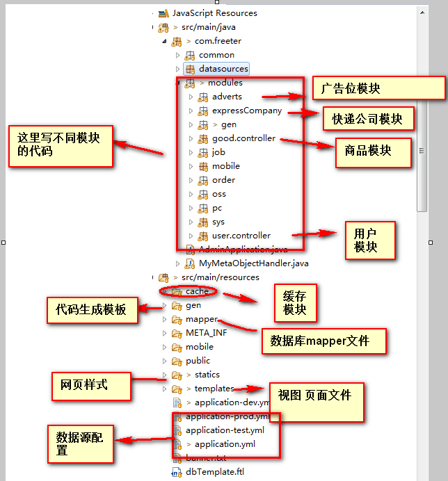448x481 pixels.
Task: Click the sys package icon
Action: click(x=203, y=222)
